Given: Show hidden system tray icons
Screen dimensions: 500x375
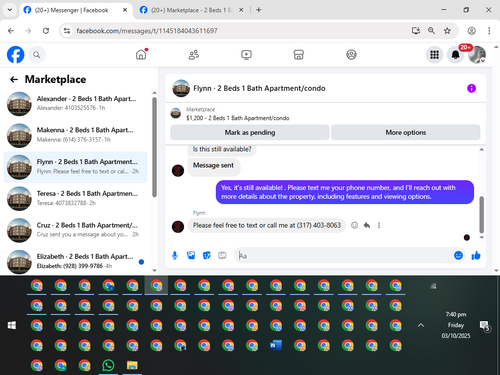Looking at the screenshot, I should click(421, 325).
